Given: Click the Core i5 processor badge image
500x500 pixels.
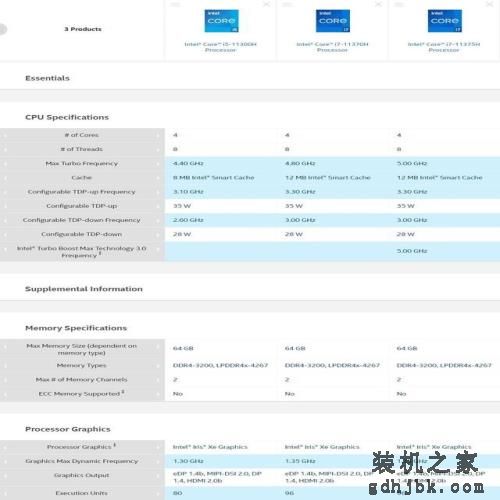Looking at the screenshot, I should (x=221, y=21).
